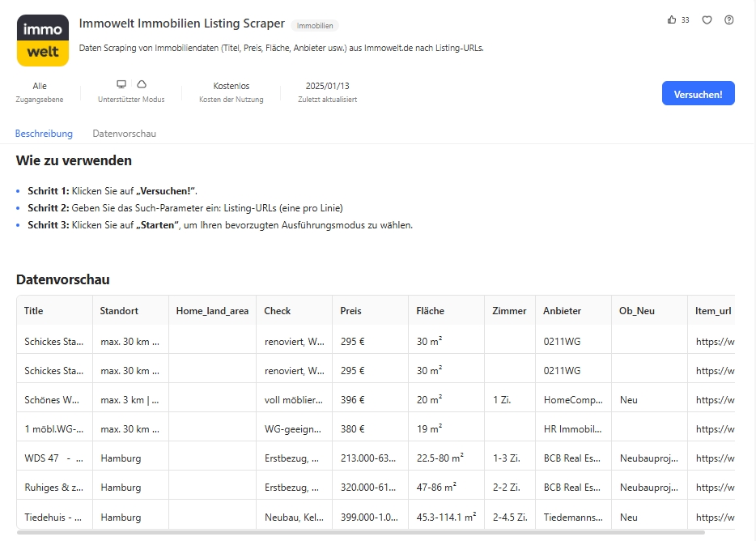756x541 pixels.
Task: Select the 'Schönes W...' title cell
Action: click(x=54, y=399)
